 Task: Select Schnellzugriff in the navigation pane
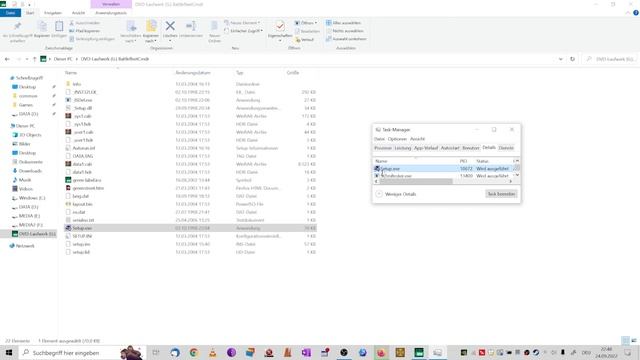click(x=29, y=78)
